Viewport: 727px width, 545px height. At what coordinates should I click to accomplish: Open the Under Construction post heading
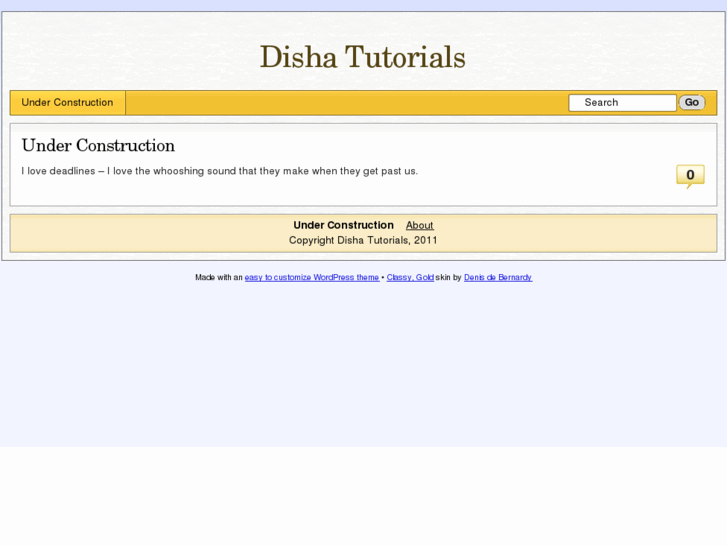coord(98,146)
